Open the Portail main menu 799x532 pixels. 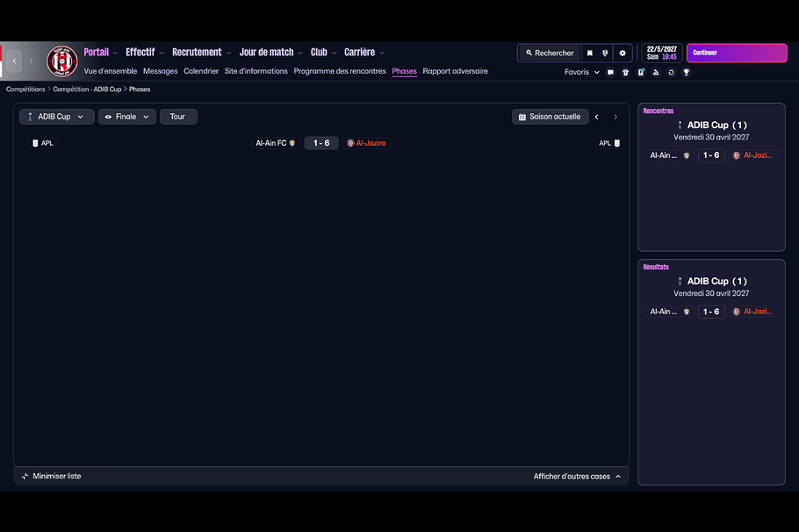(97, 52)
